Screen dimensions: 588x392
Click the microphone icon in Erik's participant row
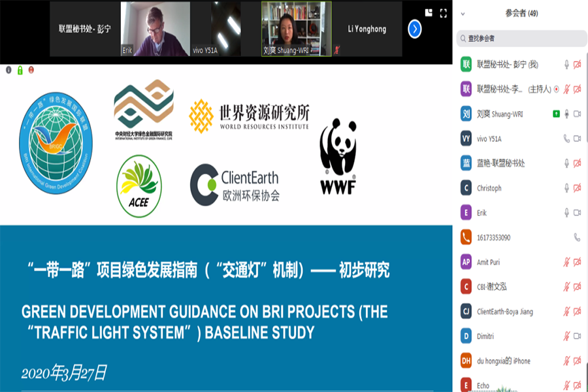click(x=566, y=213)
